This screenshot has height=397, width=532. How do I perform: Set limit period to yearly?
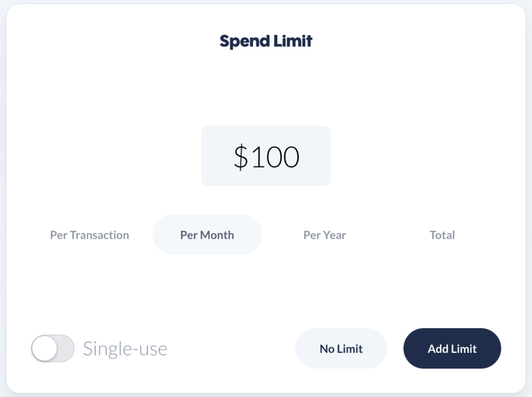point(325,235)
